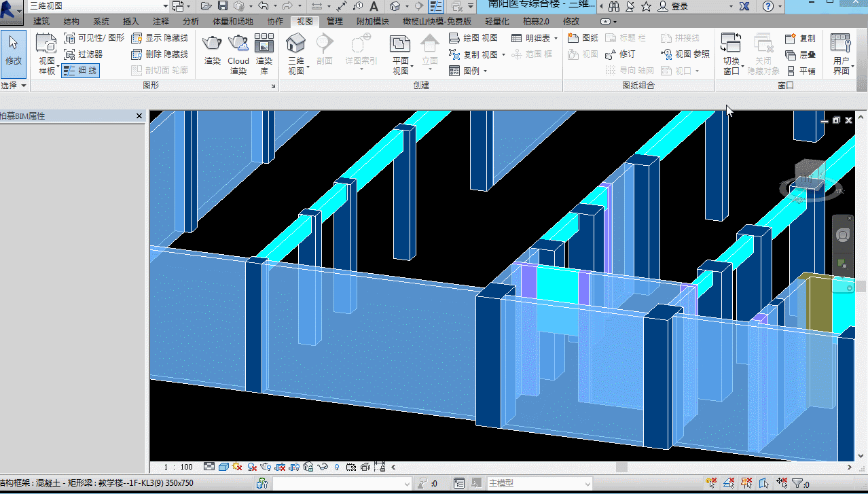The width and height of the screenshot is (868, 494).
Task: Click the 视图 参照 view reference tool
Action: tap(685, 54)
